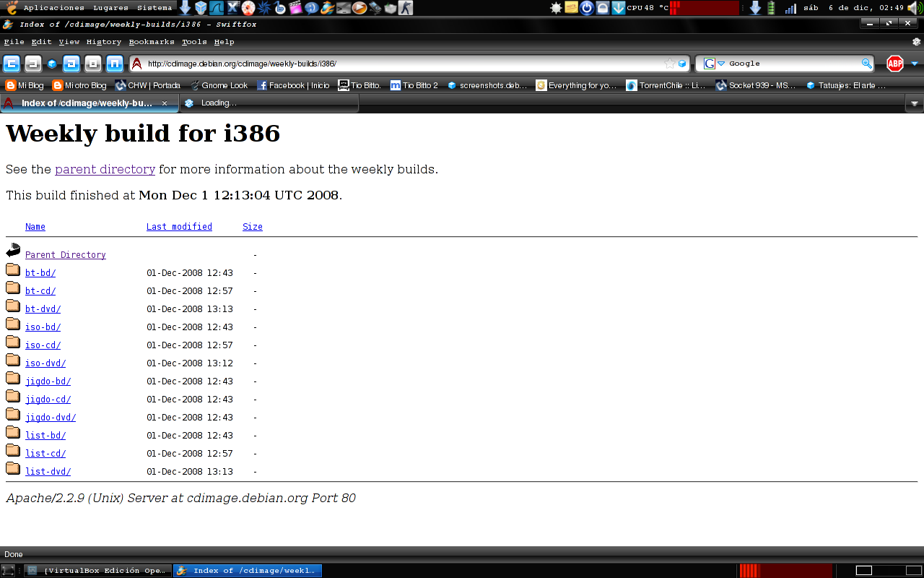Open the Edit menu

click(41, 42)
